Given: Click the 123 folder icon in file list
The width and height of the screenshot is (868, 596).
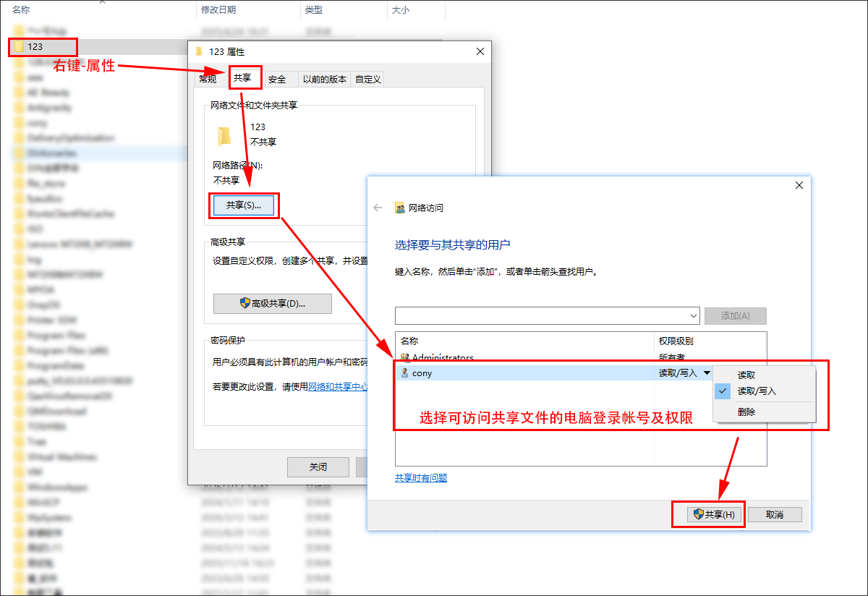Looking at the screenshot, I should click(19, 47).
